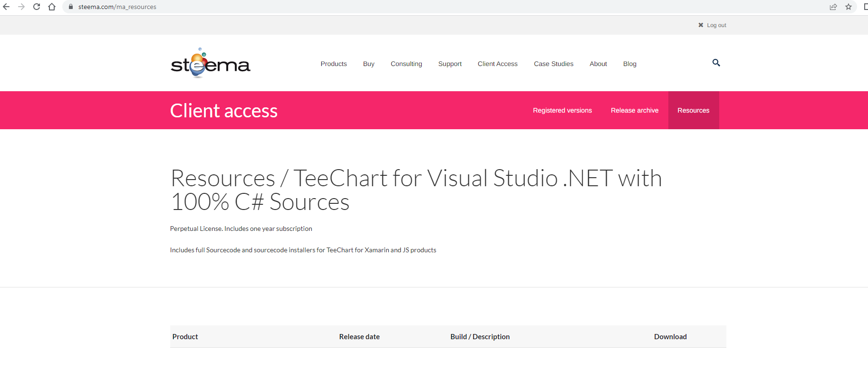The image size is (868, 391).
Task: Click the browser forward arrow
Action: [x=21, y=7]
